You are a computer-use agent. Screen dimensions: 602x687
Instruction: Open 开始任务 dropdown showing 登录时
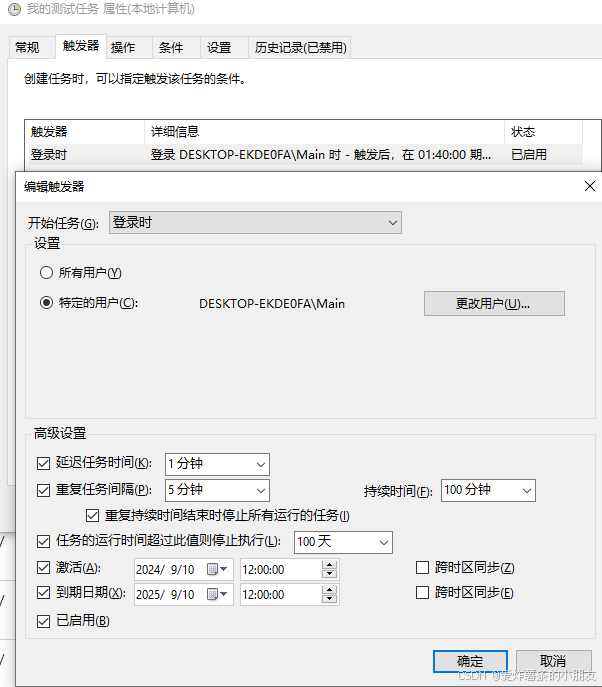click(x=255, y=223)
